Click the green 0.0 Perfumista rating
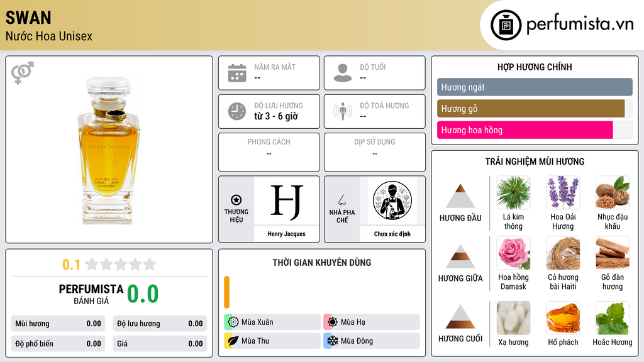The image size is (644, 362). click(143, 294)
